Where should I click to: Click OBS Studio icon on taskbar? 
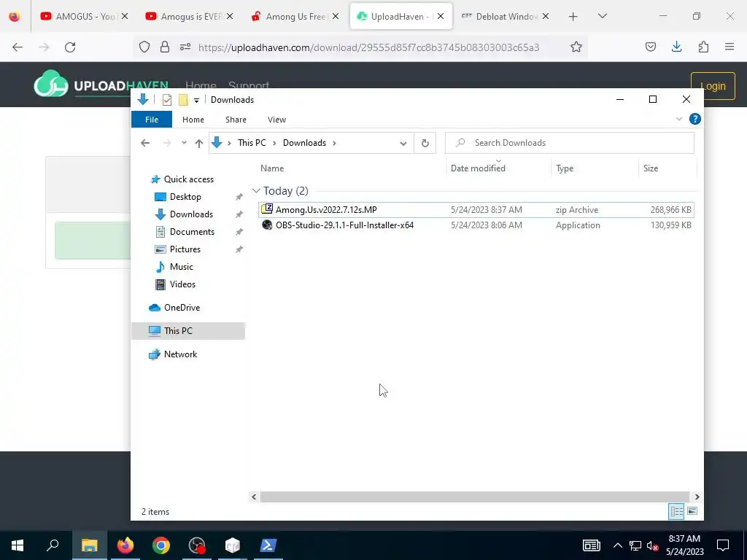pyautogui.click(x=197, y=545)
